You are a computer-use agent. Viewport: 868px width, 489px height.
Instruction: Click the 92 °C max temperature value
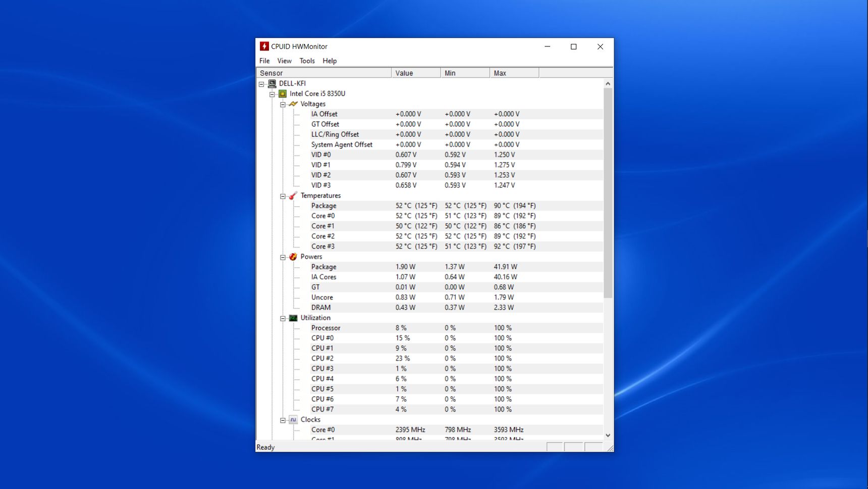click(x=515, y=247)
